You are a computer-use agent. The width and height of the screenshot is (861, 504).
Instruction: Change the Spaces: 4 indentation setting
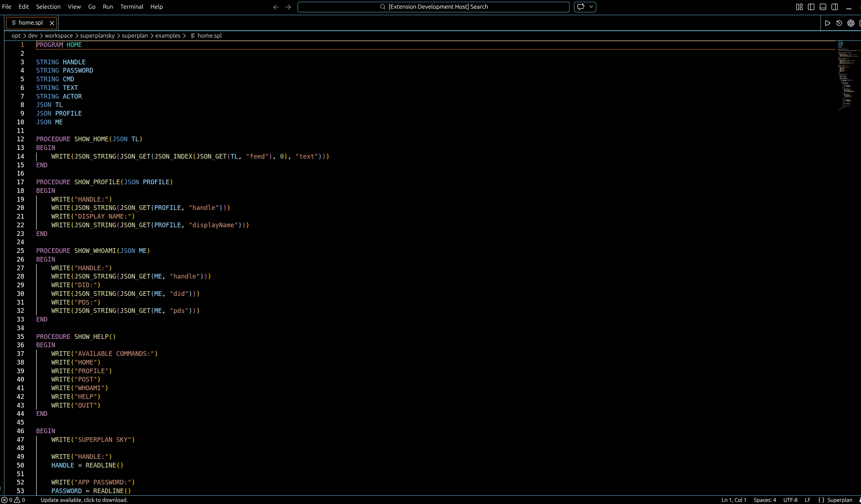point(764,500)
